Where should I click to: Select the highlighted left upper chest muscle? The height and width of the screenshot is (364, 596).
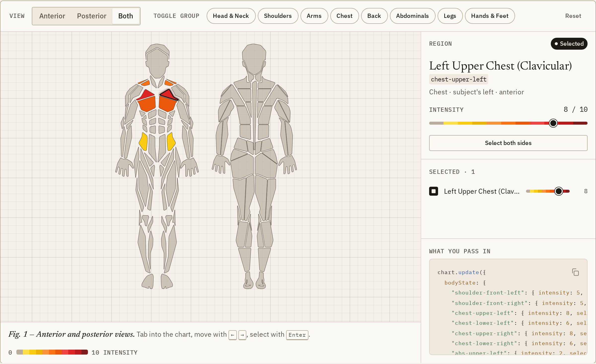[168, 94]
